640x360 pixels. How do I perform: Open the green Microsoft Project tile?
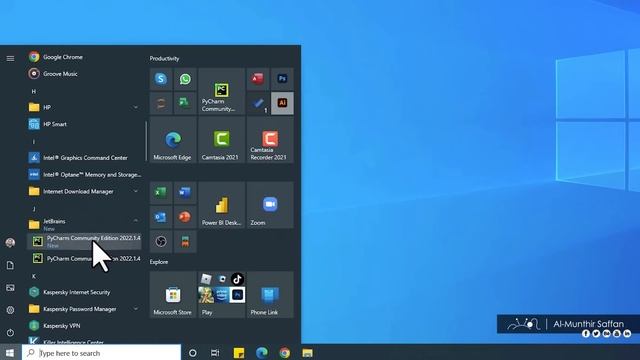185,103
